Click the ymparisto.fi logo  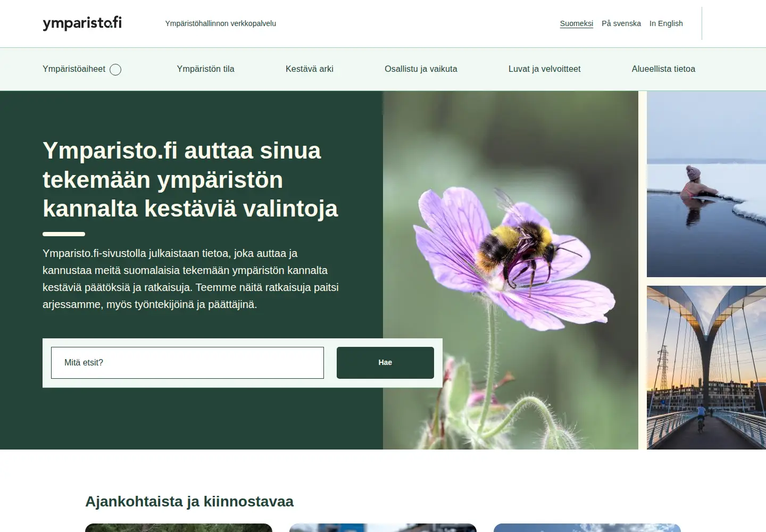point(82,23)
